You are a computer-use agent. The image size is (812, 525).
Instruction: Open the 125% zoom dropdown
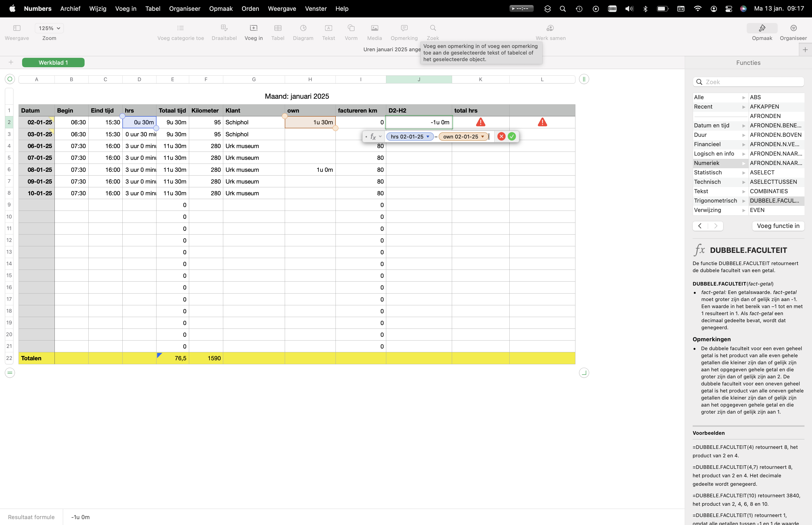coord(49,28)
